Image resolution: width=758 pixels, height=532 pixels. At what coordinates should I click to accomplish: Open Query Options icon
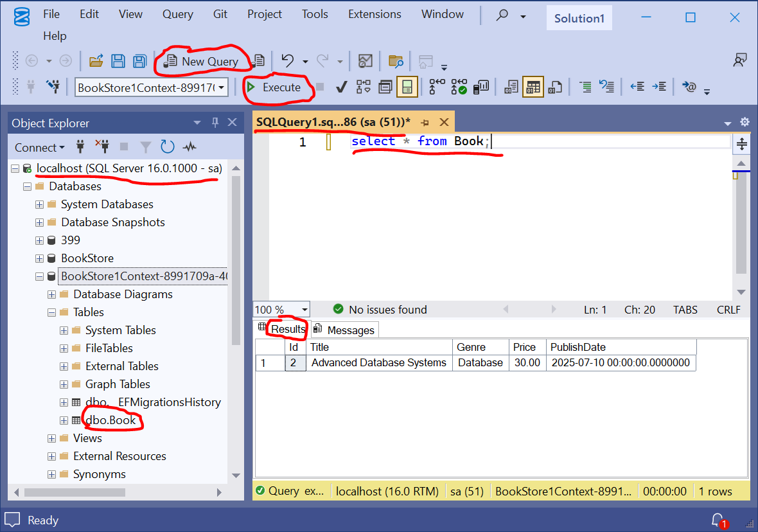point(385,87)
